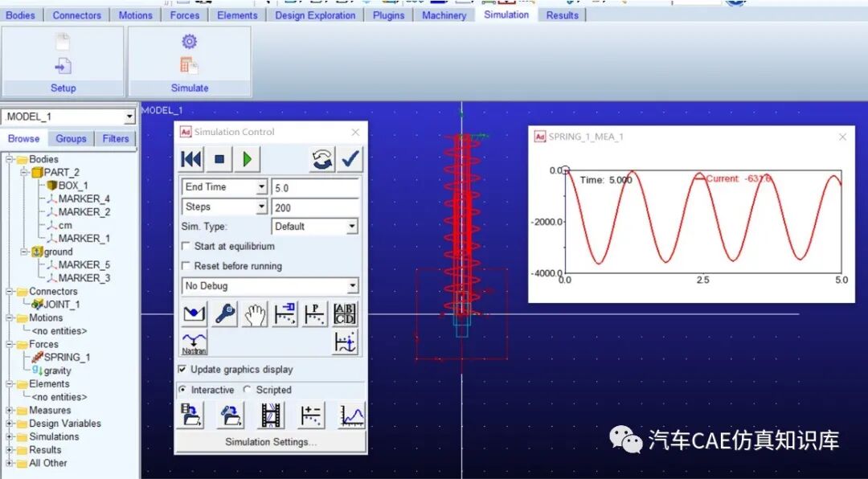Screen dimensions: 868x479
Task: Collapse the Bodies folder
Action: pyautogui.click(x=10, y=159)
